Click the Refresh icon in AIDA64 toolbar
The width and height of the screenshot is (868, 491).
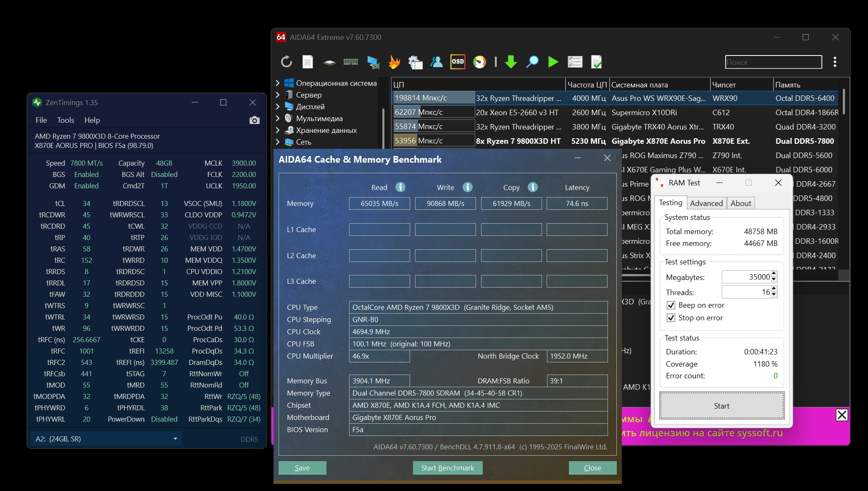[x=287, y=62]
